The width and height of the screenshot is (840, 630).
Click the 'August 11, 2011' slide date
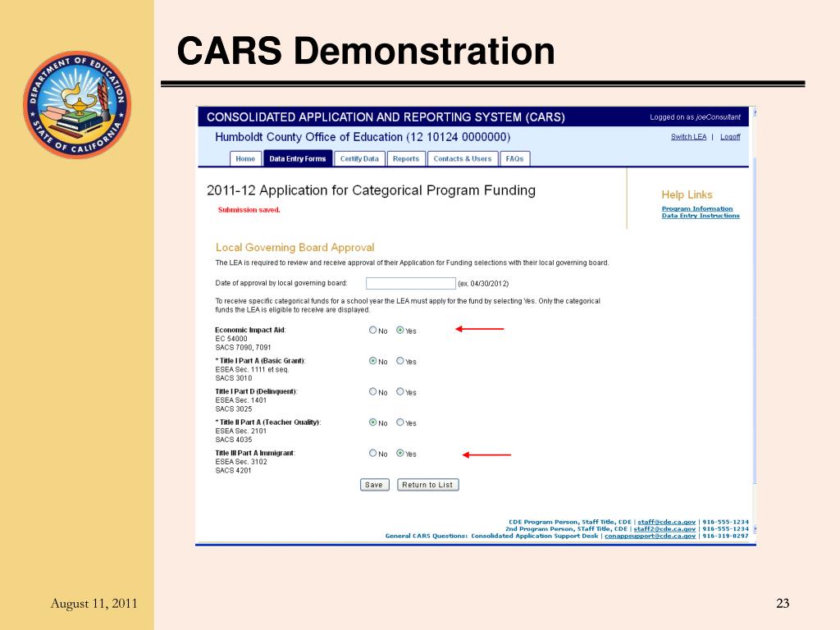94,604
